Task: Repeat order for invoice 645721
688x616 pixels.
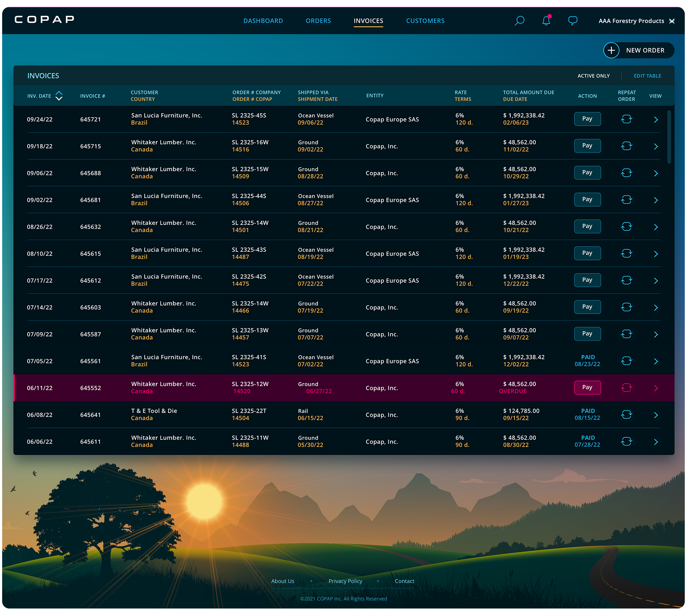Action: pyautogui.click(x=626, y=119)
